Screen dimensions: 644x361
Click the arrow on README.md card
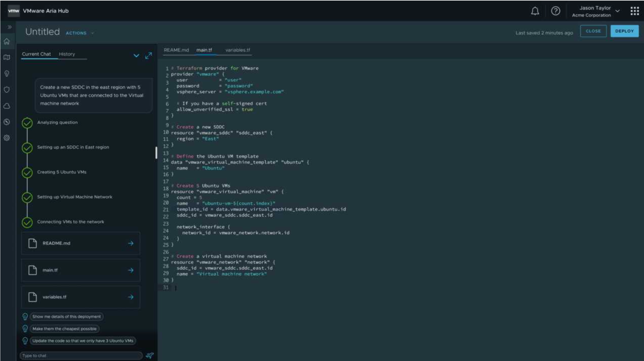pos(131,243)
